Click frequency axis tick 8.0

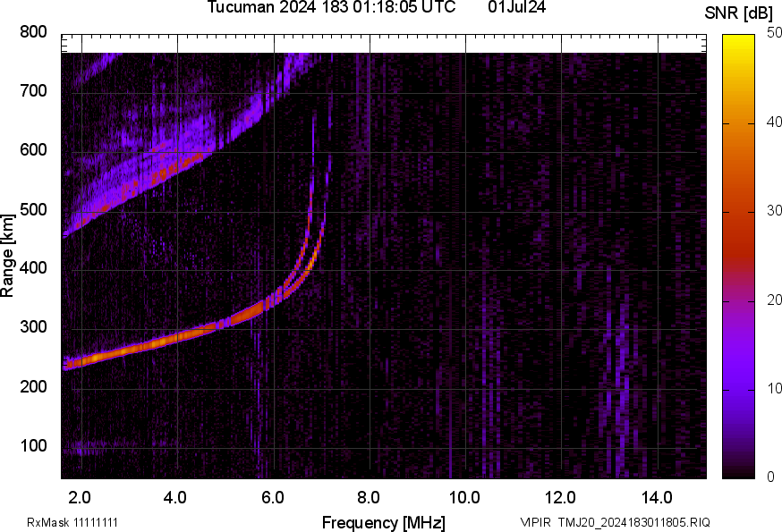tap(368, 498)
